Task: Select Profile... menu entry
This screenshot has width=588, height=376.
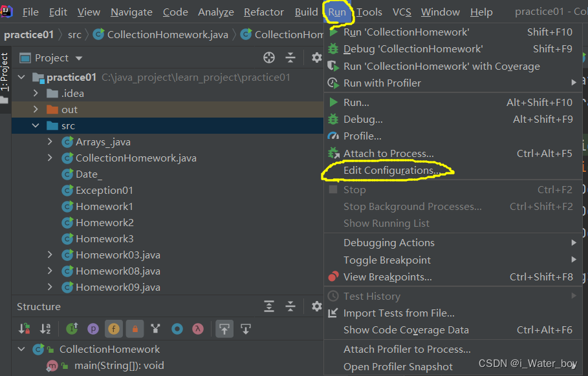Action: pyautogui.click(x=453, y=136)
